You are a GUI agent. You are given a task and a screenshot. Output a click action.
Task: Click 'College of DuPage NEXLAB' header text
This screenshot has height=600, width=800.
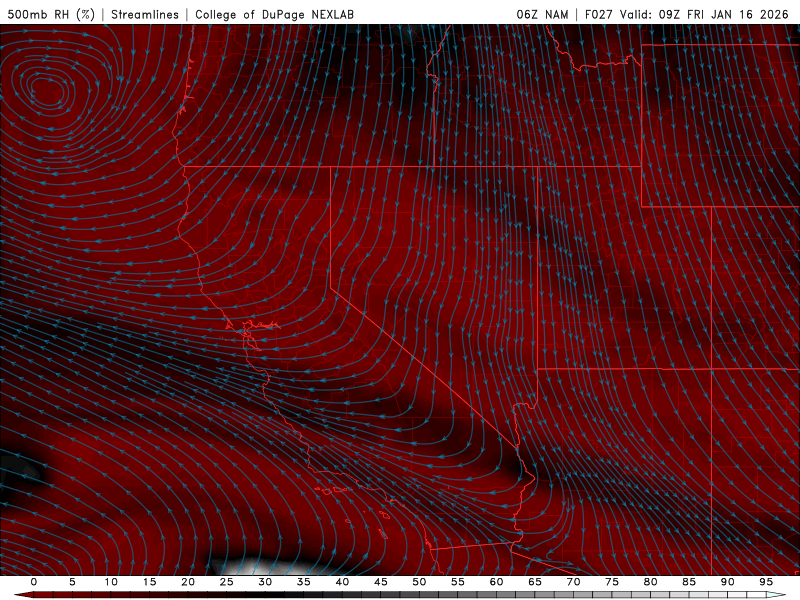[274, 14]
